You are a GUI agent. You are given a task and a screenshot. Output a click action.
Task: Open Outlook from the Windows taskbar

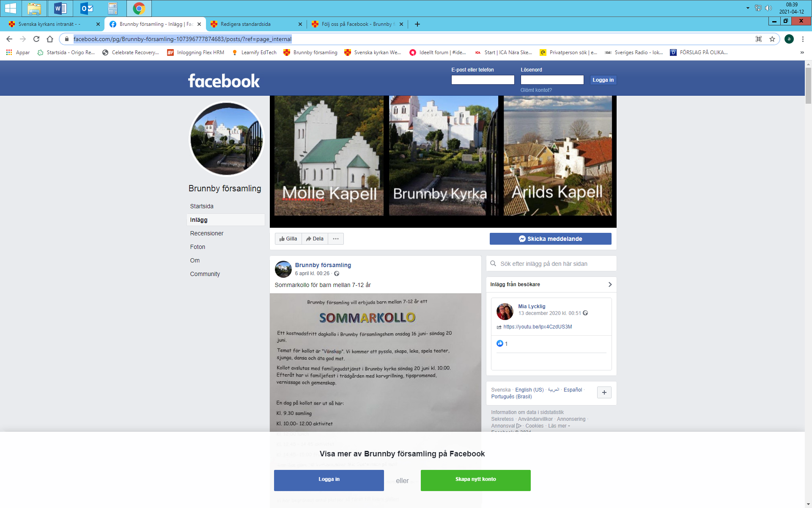click(87, 8)
